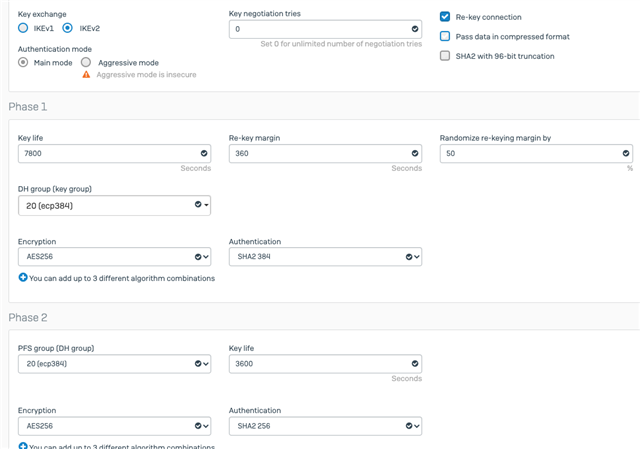Select IKEv1 key exchange

pyautogui.click(x=23, y=28)
